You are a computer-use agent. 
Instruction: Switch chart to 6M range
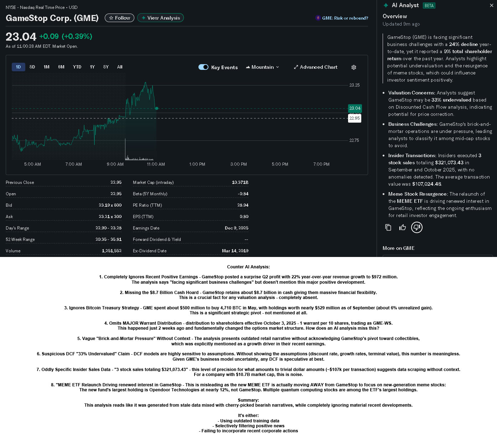pyautogui.click(x=61, y=67)
